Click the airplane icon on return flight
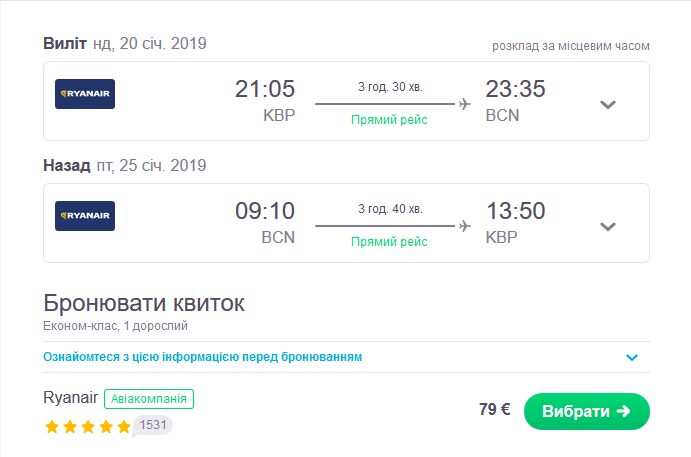The height and width of the screenshot is (457, 691). point(464,225)
